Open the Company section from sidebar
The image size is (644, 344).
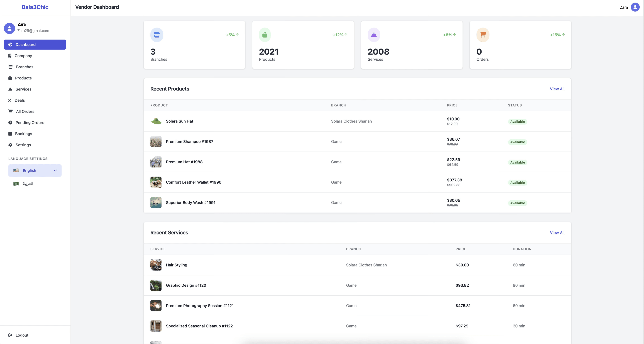pyautogui.click(x=23, y=56)
